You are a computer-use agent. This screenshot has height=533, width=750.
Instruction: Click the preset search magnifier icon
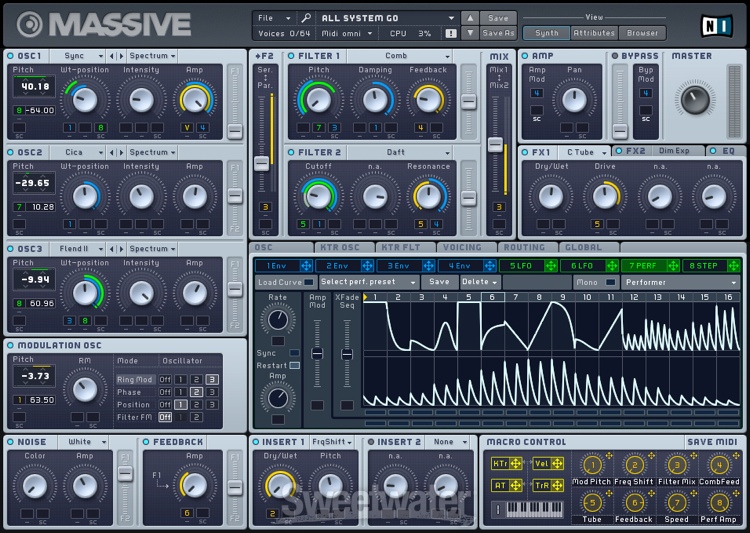(x=306, y=18)
